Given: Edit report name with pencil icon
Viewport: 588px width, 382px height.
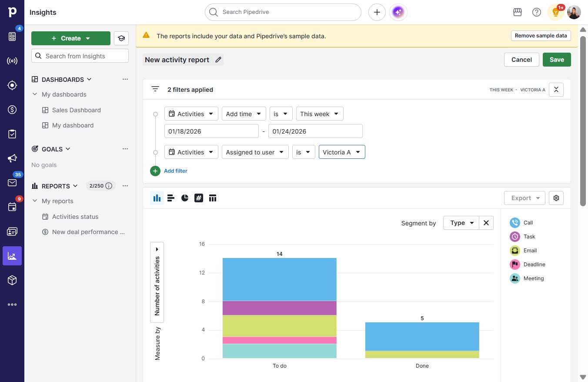Looking at the screenshot, I should coord(218,60).
